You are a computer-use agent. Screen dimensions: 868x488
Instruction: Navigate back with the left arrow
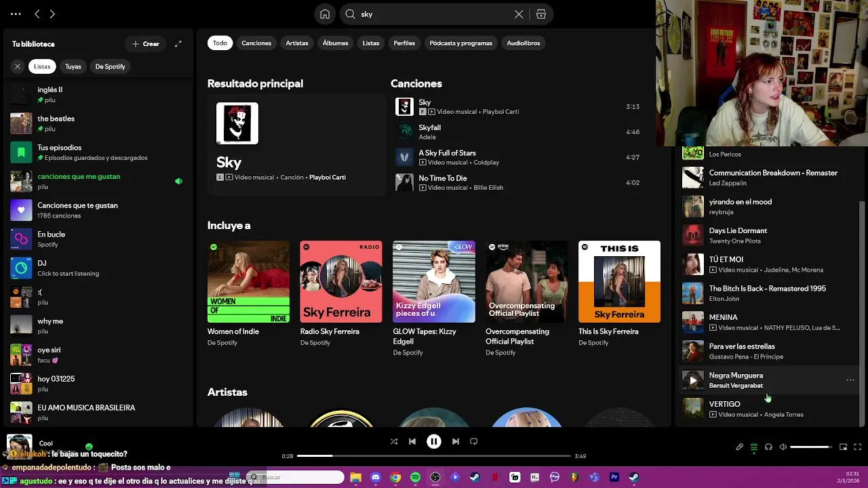[37, 14]
